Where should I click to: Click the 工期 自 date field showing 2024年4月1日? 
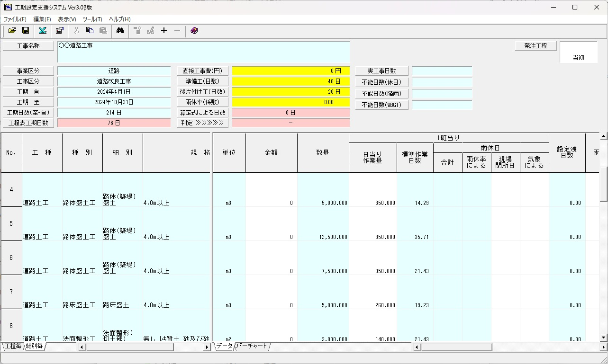114,92
